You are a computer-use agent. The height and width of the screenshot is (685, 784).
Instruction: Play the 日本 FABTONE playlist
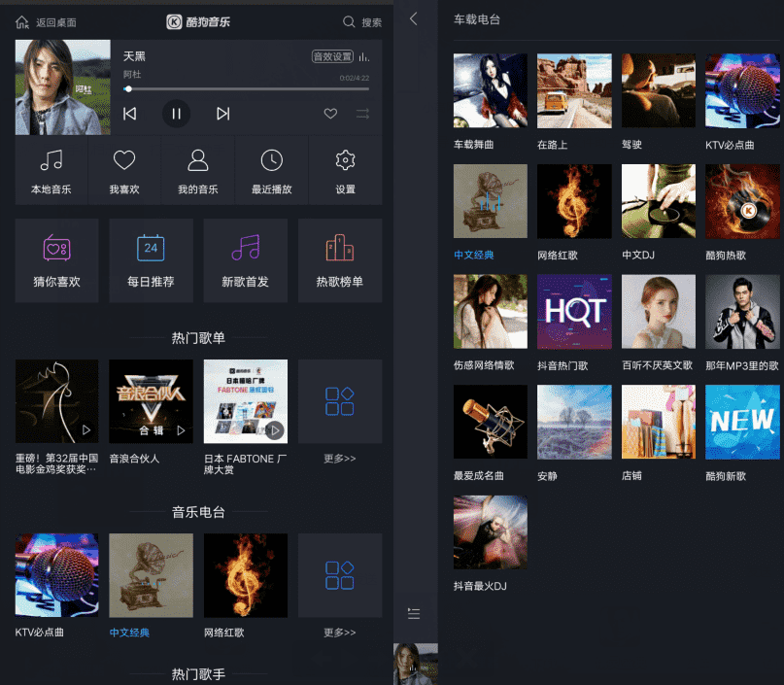coord(246,401)
